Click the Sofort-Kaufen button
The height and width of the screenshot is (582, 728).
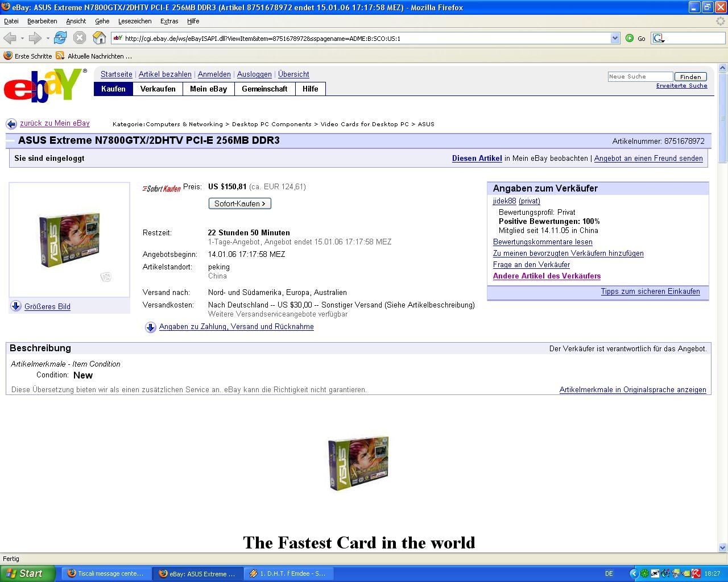tap(240, 203)
